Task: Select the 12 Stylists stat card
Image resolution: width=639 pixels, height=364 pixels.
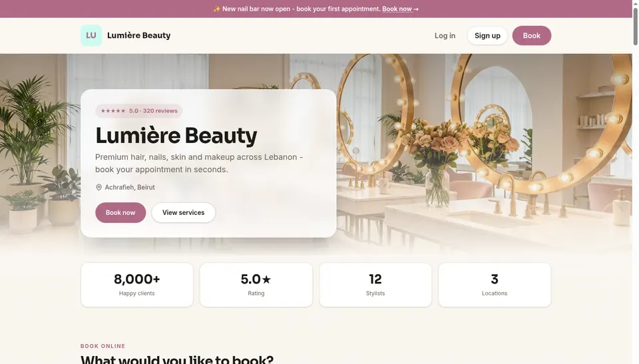Action: (x=375, y=285)
